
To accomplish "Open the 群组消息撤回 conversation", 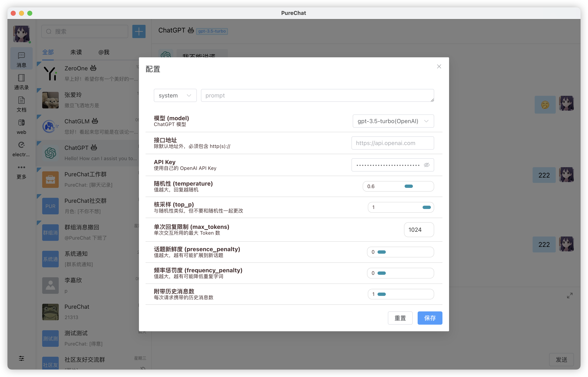I will [94, 232].
